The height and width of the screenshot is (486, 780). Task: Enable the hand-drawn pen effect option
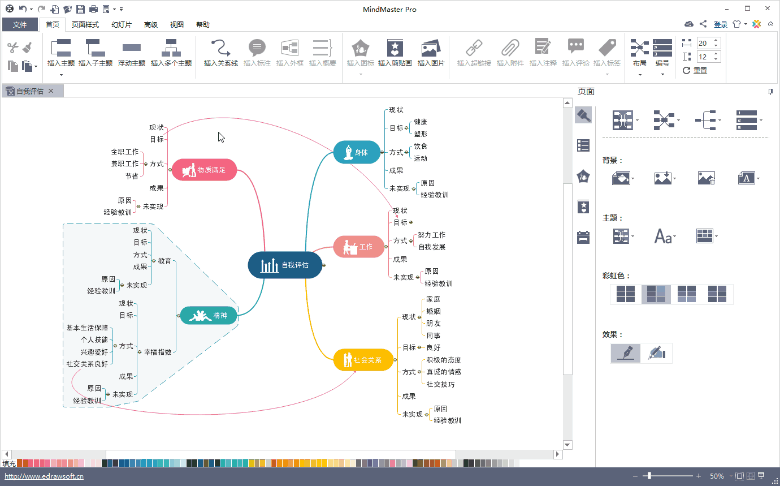624,353
